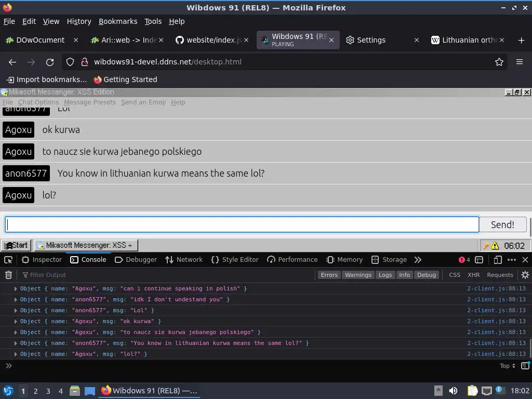Screen dimensions: 532x399
Task: Open Getting Started bookmark
Action: click(126, 79)
